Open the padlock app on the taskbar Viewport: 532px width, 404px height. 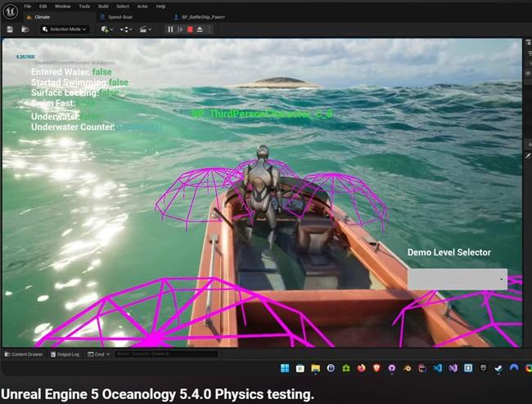point(331,368)
